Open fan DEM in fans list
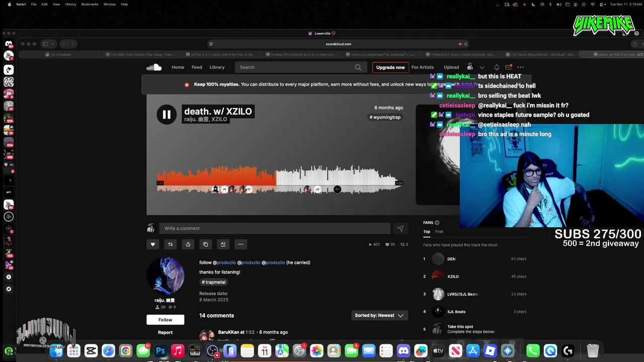Viewport: 644px width, 362px height. [x=451, y=259]
